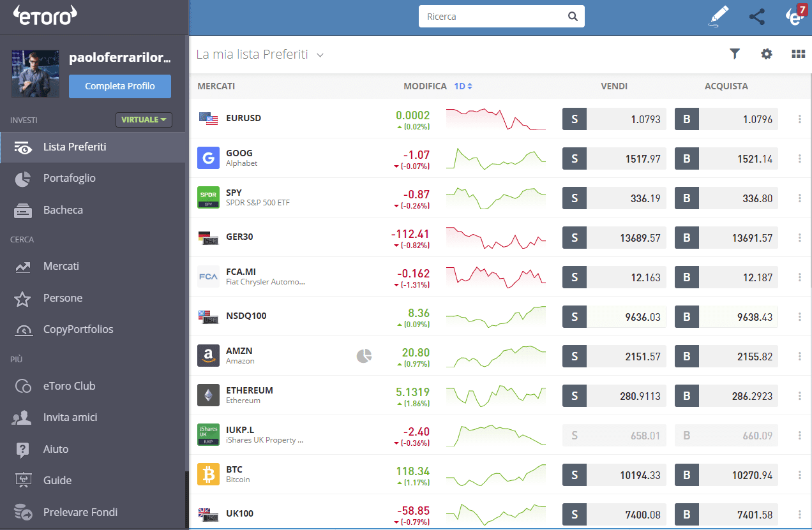The height and width of the screenshot is (530, 812).
Task: Click the Bitcoin BTC logo icon
Action: tap(208, 475)
